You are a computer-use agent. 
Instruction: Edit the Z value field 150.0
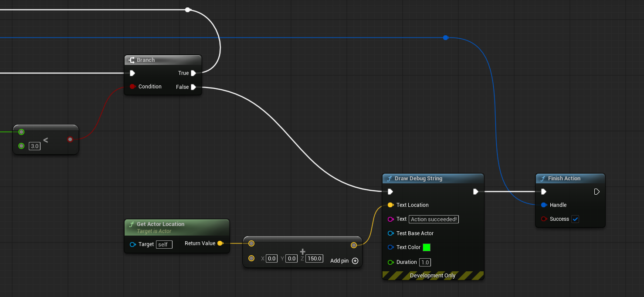tap(314, 259)
